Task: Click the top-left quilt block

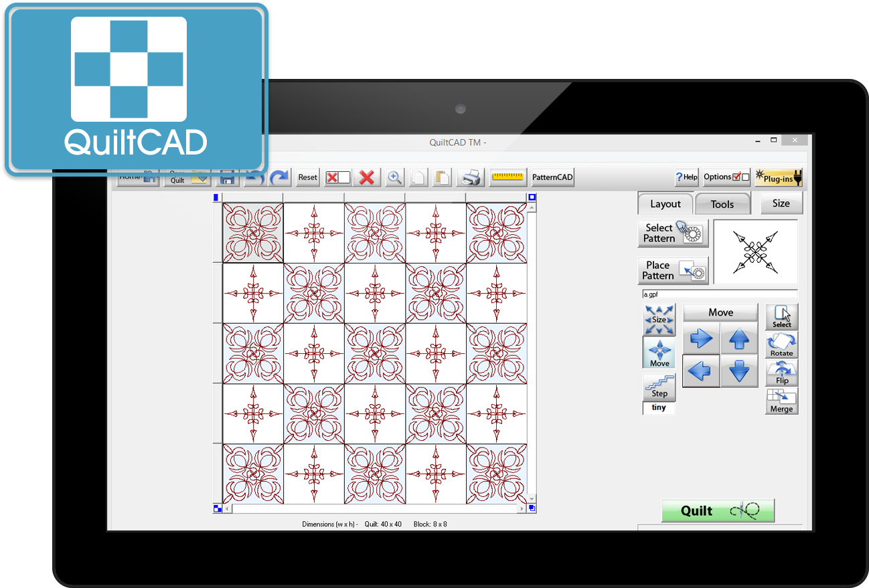Action: [253, 233]
